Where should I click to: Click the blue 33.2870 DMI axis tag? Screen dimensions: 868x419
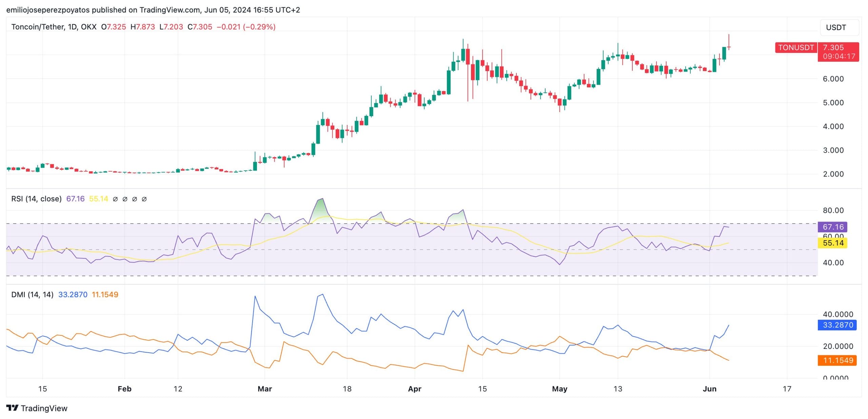(x=837, y=325)
